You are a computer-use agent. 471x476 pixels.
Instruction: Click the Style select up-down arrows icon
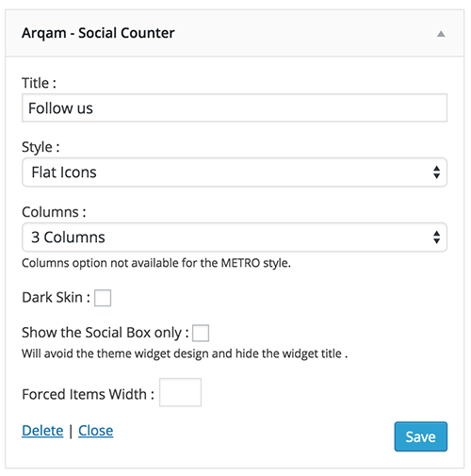436,172
